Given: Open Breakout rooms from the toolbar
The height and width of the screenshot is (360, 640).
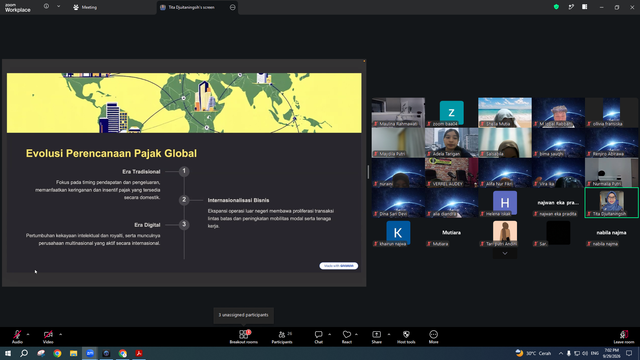Looking at the screenshot, I should pyautogui.click(x=244, y=337).
